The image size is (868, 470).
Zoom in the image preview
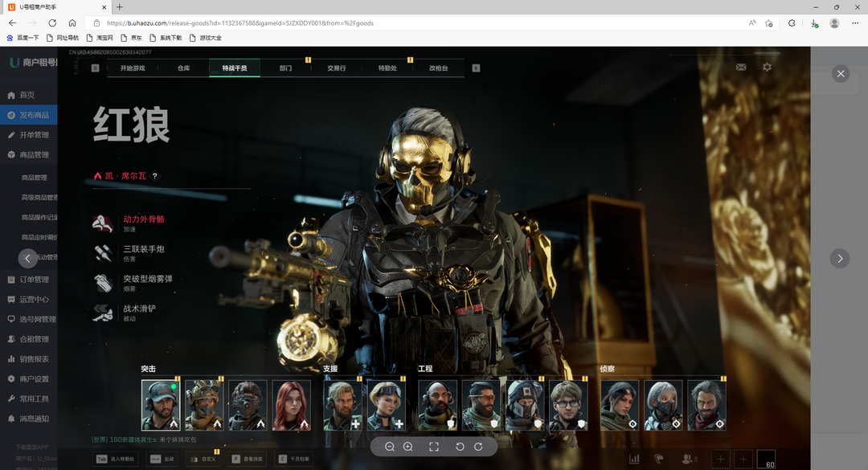click(x=408, y=447)
